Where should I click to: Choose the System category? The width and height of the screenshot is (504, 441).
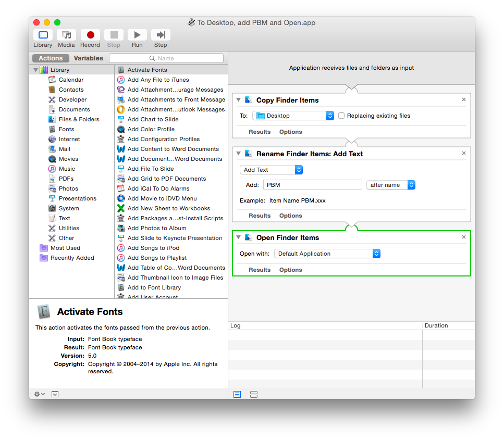click(x=68, y=208)
